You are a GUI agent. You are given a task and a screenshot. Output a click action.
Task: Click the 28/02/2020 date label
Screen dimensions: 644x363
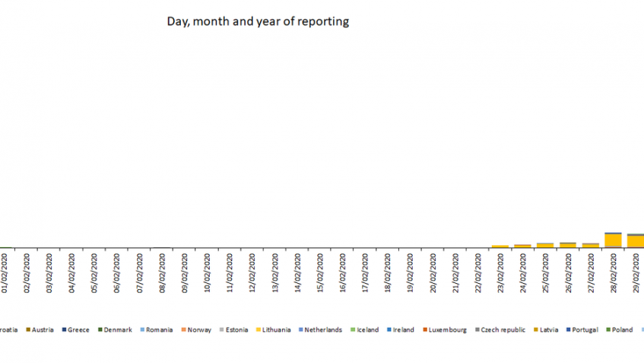tap(614, 273)
